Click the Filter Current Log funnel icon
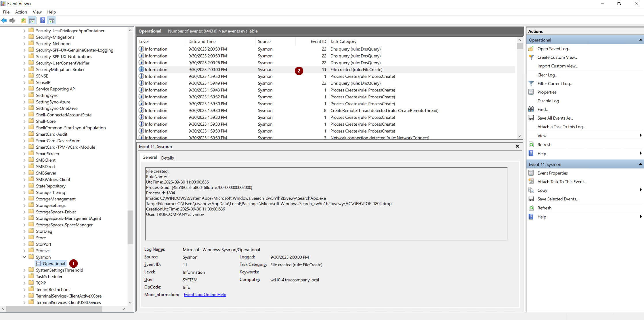 pos(531,83)
